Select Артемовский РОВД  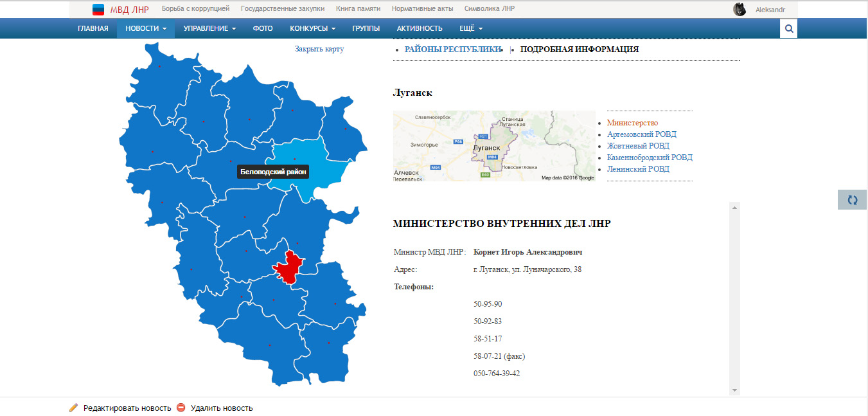click(x=642, y=134)
